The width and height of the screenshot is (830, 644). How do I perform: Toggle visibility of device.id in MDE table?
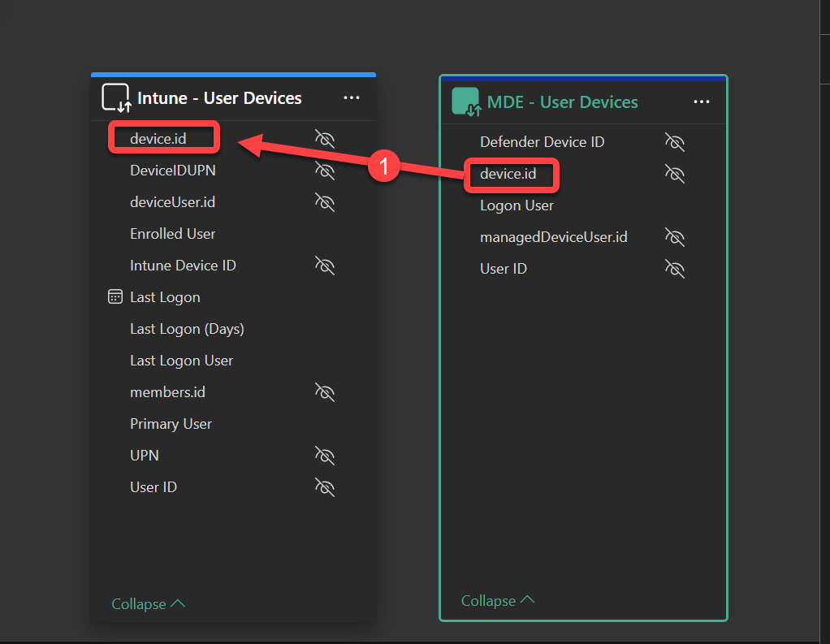[674, 174]
